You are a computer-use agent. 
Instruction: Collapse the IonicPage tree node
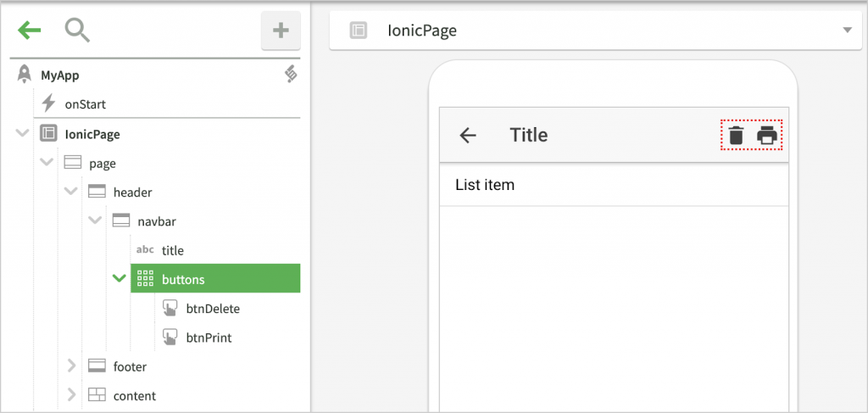(22, 134)
